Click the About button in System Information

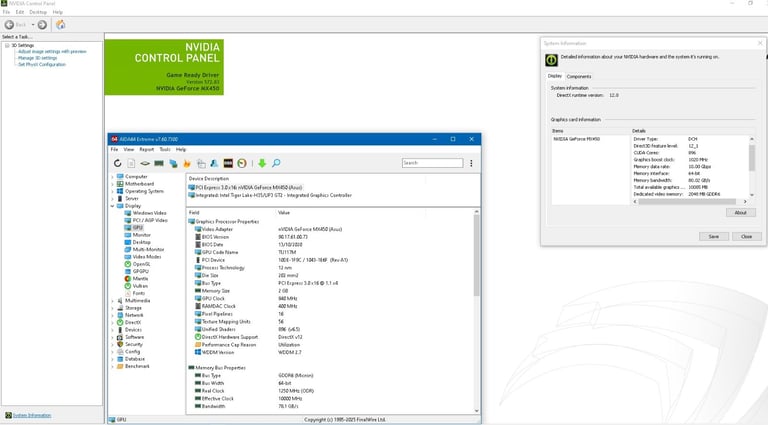point(741,212)
